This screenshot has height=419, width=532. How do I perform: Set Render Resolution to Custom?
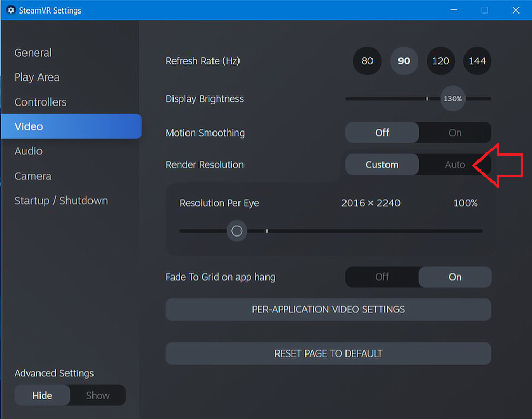pos(381,164)
